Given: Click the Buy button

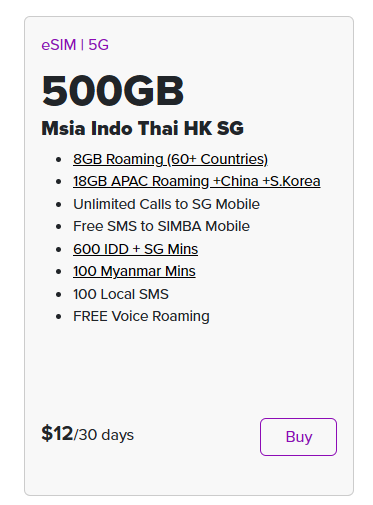Looking at the screenshot, I should click(x=298, y=437).
